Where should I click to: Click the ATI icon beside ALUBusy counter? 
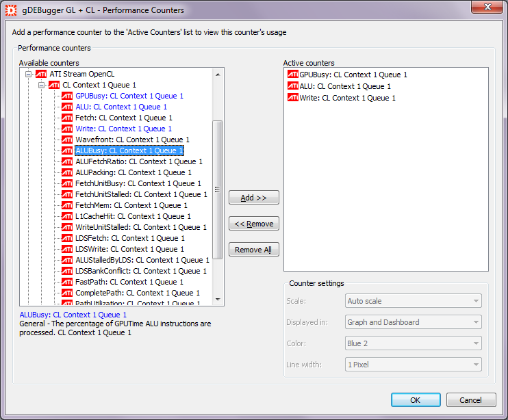coord(67,150)
